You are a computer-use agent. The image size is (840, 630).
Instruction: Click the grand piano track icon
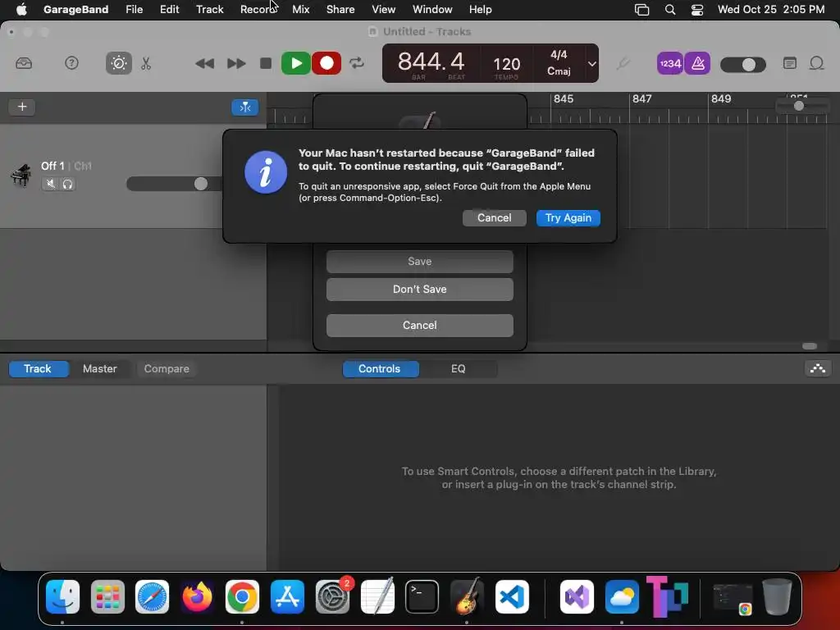pyautogui.click(x=21, y=175)
